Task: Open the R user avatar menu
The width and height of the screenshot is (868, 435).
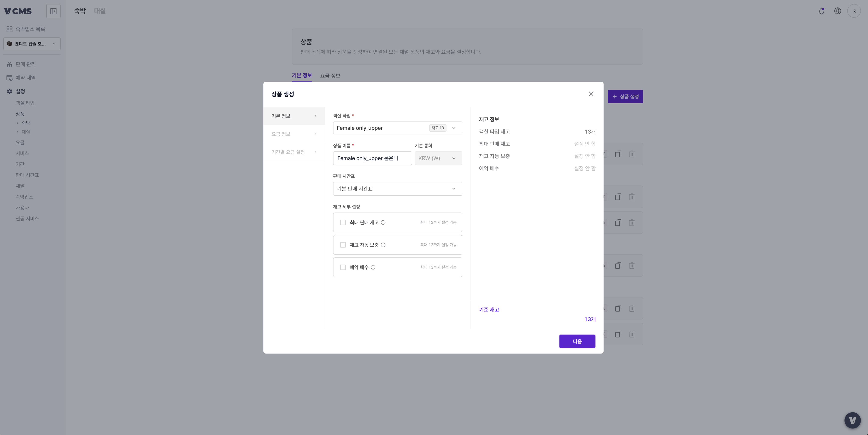Action: (854, 11)
